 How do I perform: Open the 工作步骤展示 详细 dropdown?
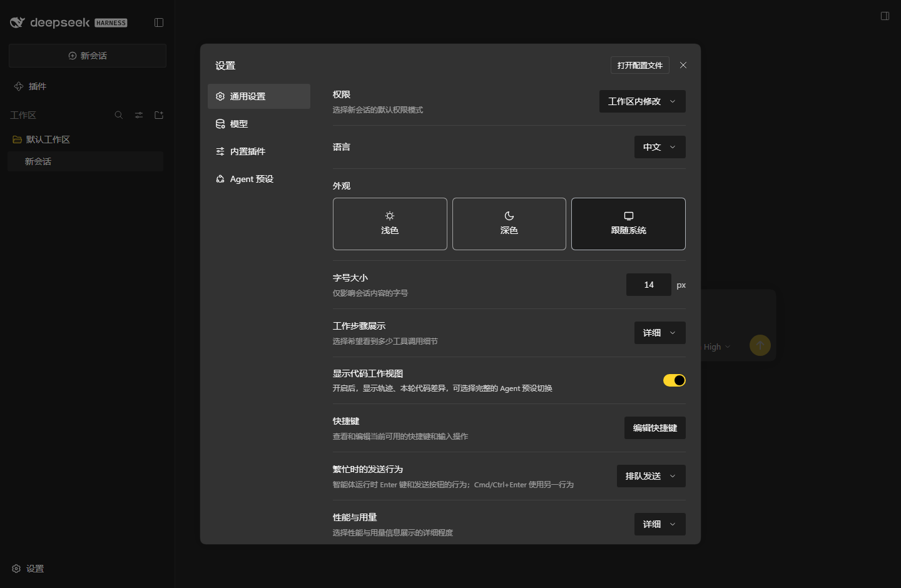pos(660,333)
